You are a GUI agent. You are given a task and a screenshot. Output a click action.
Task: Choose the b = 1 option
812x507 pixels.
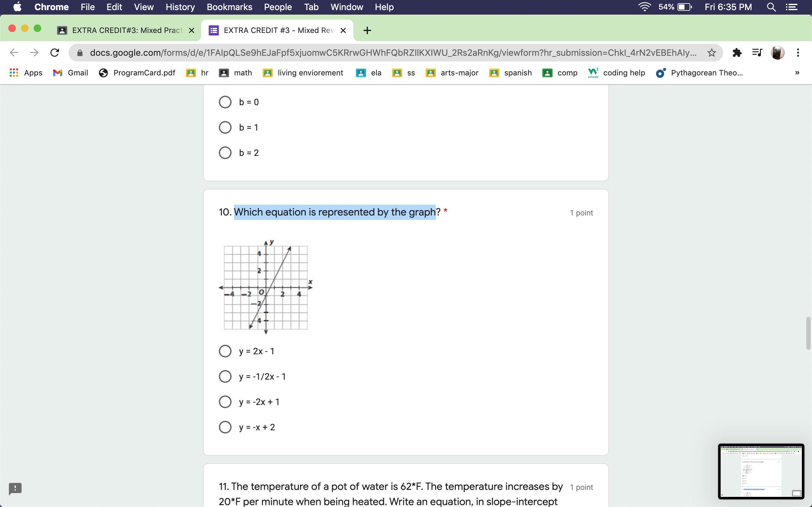pos(225,127)
